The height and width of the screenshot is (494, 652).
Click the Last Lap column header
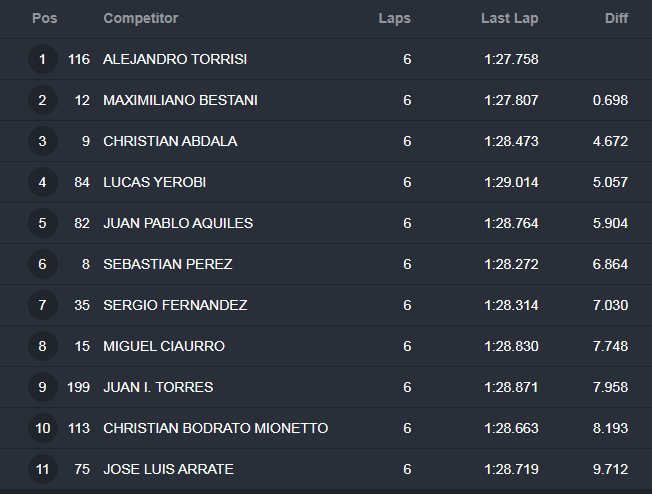click(x=510, y=18)
